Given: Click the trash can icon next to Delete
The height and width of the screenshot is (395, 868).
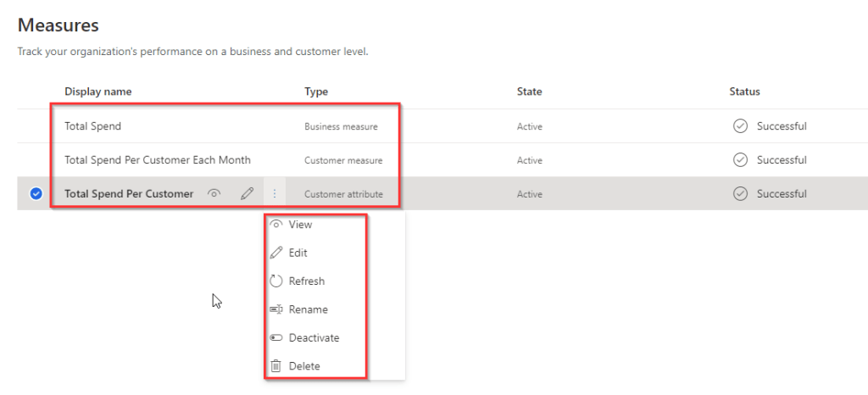Looking at the screenshot, I should tap(275, 366).
